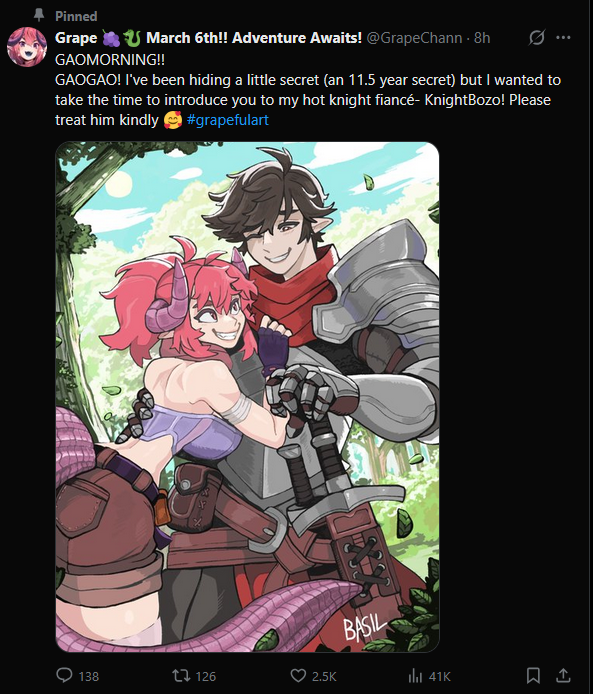Click the Grape display name
593x694 pixels.
click(76, 38)
